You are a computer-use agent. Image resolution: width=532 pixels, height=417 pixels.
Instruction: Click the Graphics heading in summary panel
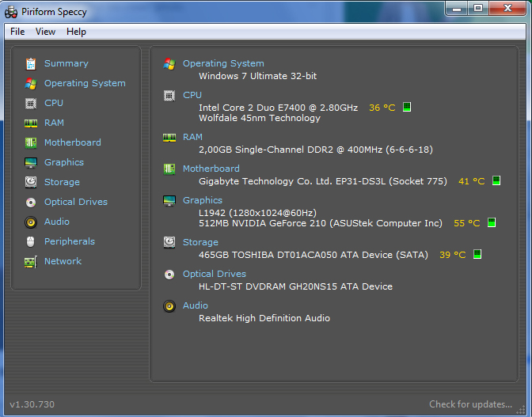point(203,200)
